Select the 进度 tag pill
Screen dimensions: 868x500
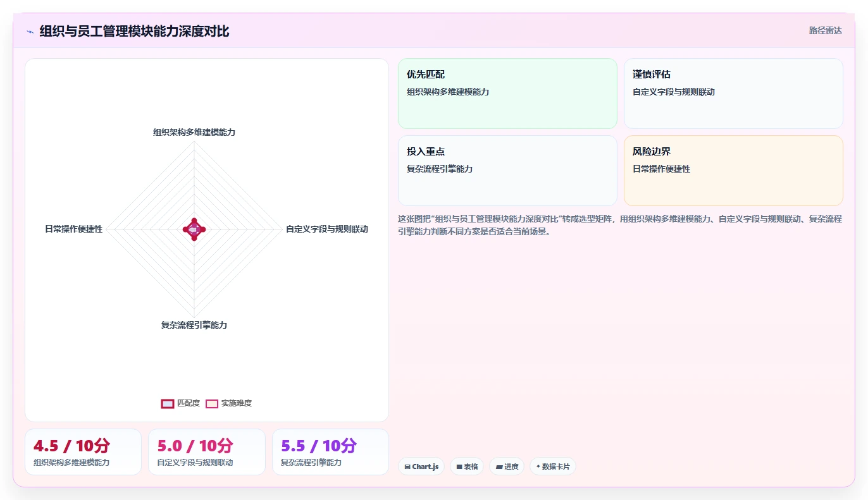coord(507,466)
